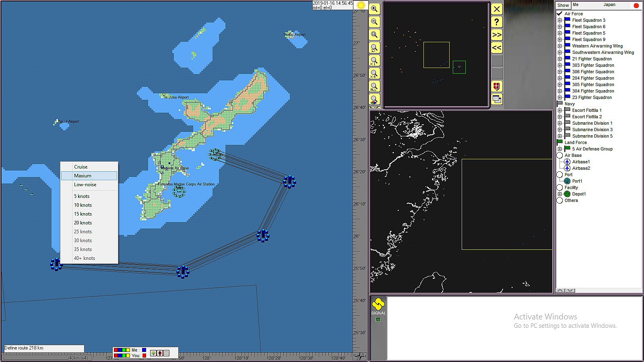Expand the 5 Air Defense Group node
The image size is (644, 362).
(x=559, y=149)
